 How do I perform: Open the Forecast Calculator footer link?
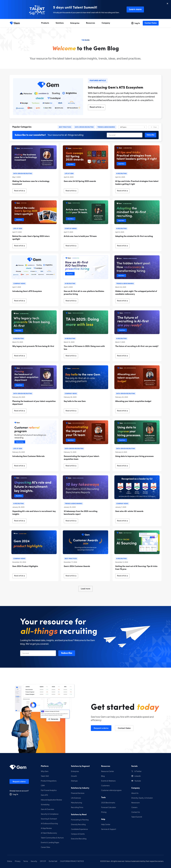point(109,807)
